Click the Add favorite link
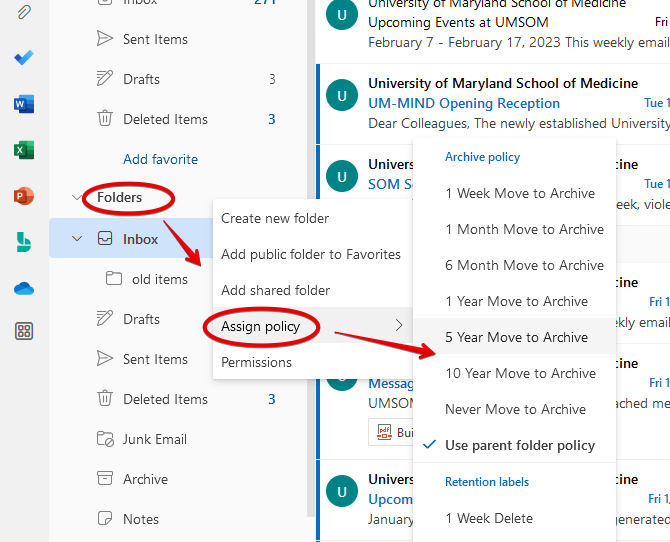The image size is (670, 542). click(160, 159)
